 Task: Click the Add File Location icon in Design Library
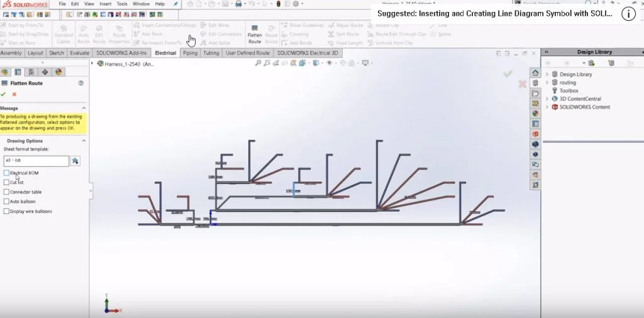(611, 63)
